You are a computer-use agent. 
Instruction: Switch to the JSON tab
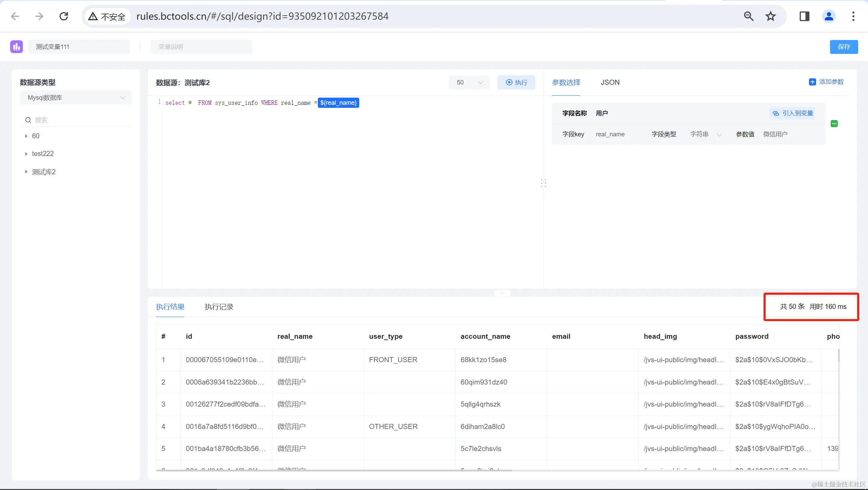point(610,82)
